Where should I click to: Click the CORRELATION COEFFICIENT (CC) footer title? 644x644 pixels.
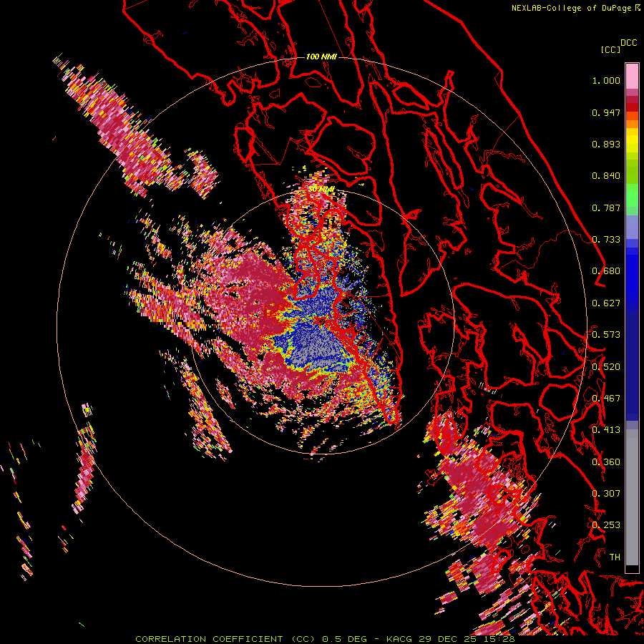tap(225, 639)
